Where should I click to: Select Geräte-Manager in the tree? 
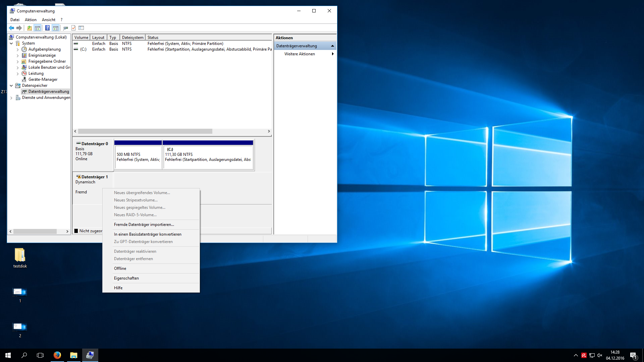(x=43, y=79)
